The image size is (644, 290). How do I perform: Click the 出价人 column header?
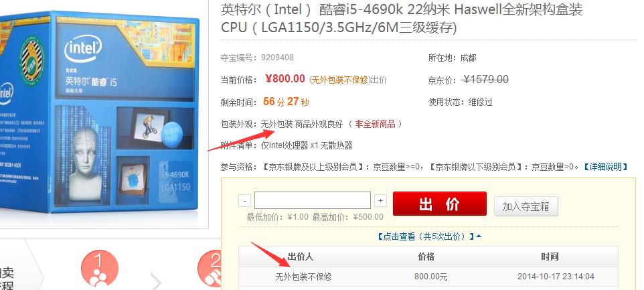(301, 257)
